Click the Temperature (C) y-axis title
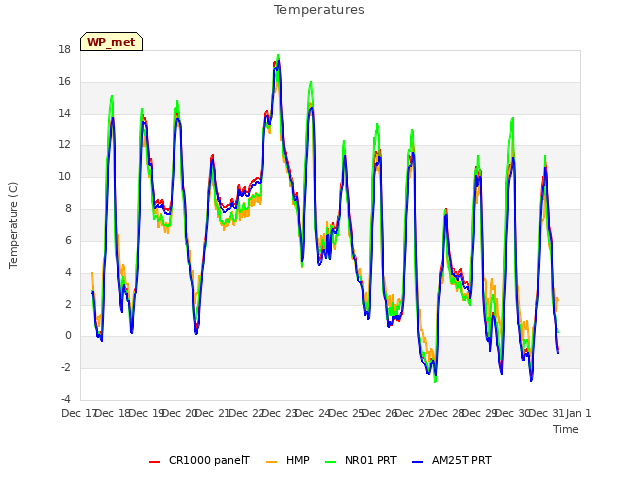640x480 pixels. (x=13, y=225)
